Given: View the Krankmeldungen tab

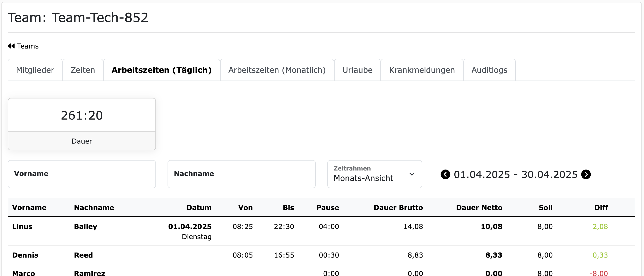Looking at the screenshot, I should pos(422,70).
